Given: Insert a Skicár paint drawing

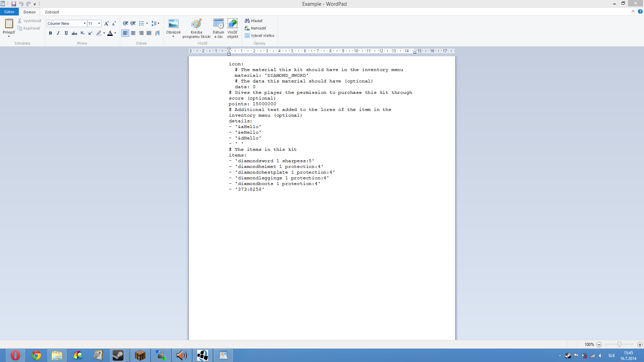Looking at the screenshot, I should pyautogui.click(x=197, y=28).
